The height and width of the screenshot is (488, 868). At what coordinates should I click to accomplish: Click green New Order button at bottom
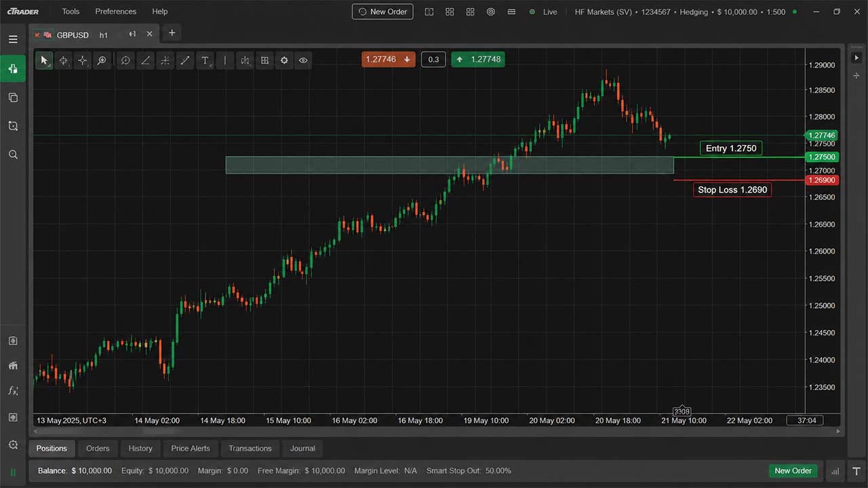pyautogui.click(x=793, y=470)
